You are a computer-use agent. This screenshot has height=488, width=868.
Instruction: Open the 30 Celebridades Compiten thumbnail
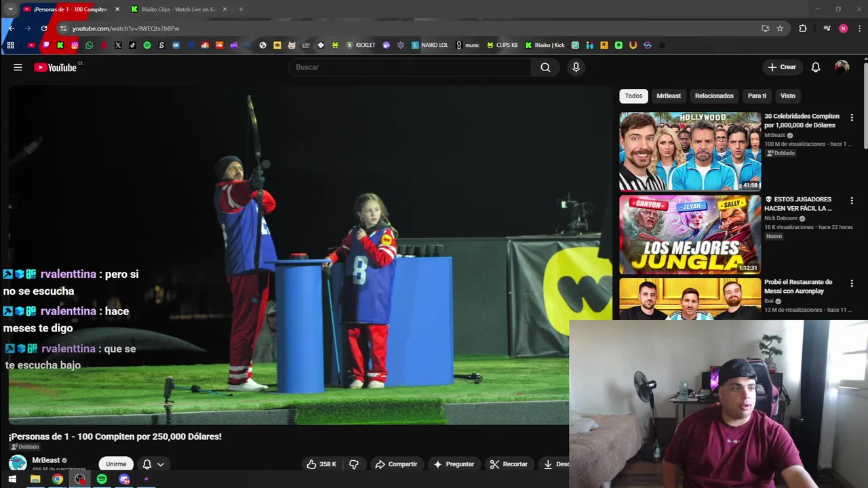point(690,151)
